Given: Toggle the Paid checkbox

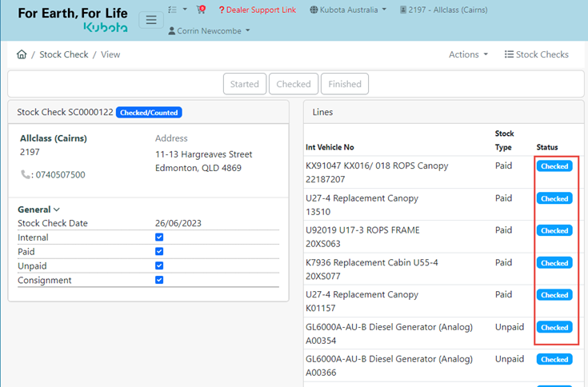Looking at the screenshot, I should (159, 252).
